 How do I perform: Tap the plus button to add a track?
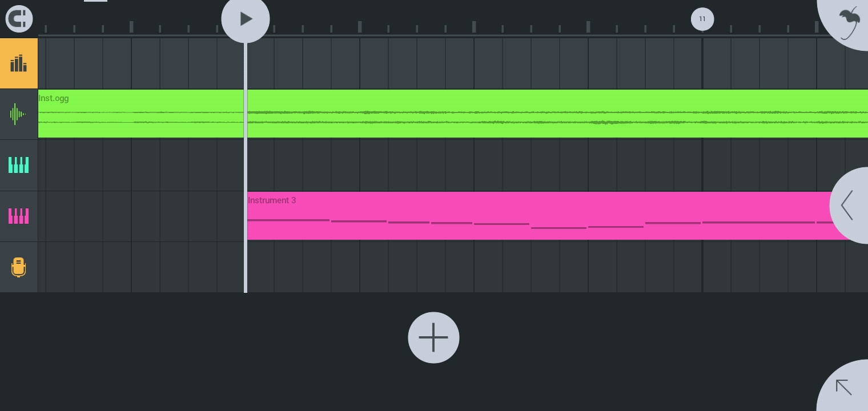[x=433, y=337]
